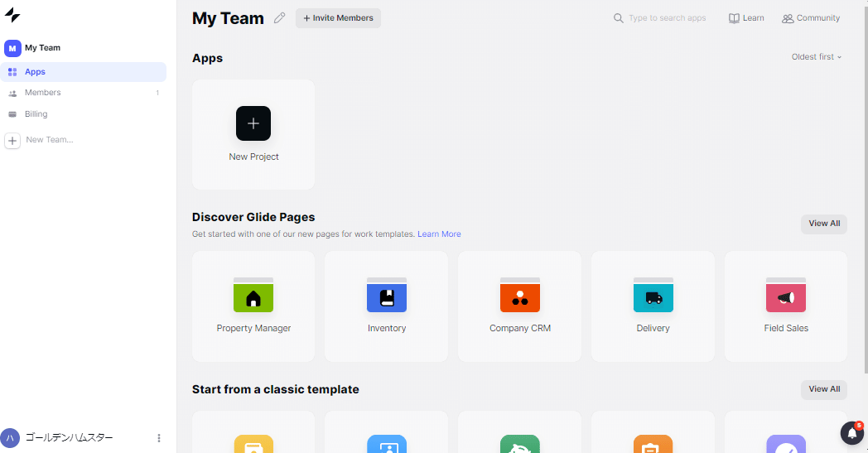Screen dimensions: 868x453
Task: Click View All for Glide Pages
Action: pyautogui.click(x=824, y=224)
